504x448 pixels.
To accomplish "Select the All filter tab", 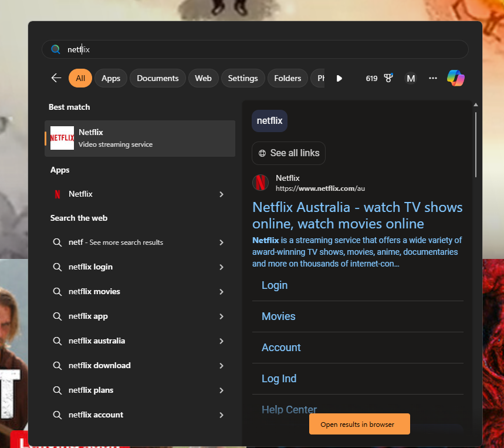I will 80,78.
